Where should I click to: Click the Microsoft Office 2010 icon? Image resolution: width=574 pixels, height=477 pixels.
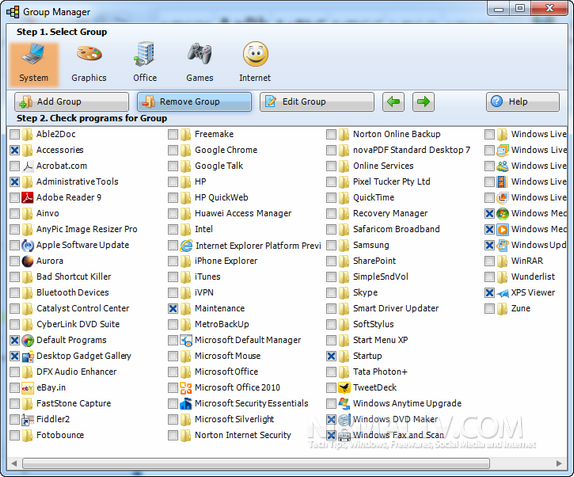click(x=186, y=388)
